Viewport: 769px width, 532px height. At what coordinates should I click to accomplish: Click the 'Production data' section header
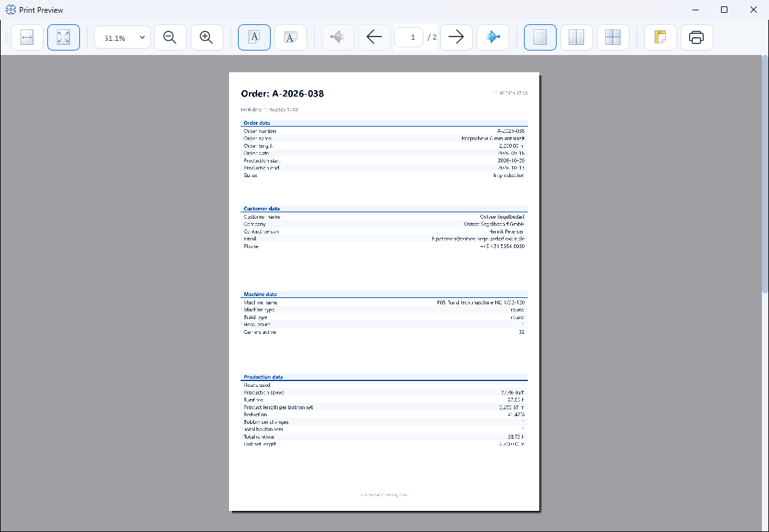(263, 377)
